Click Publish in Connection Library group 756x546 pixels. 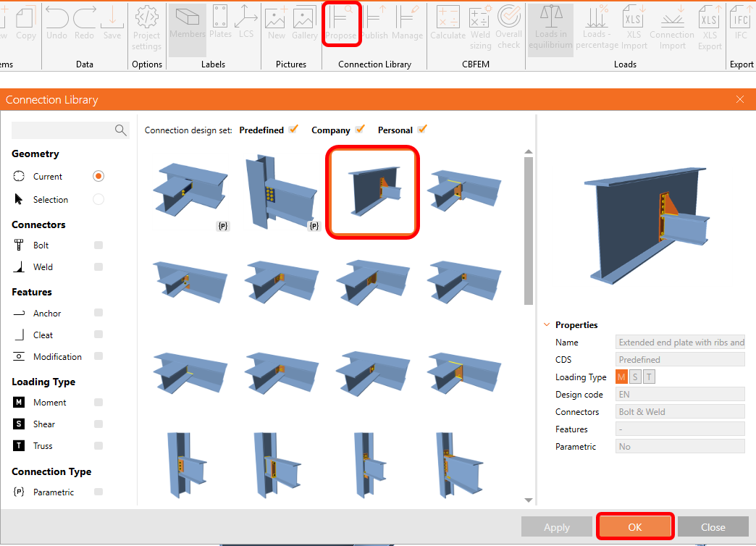click(374, 22)
